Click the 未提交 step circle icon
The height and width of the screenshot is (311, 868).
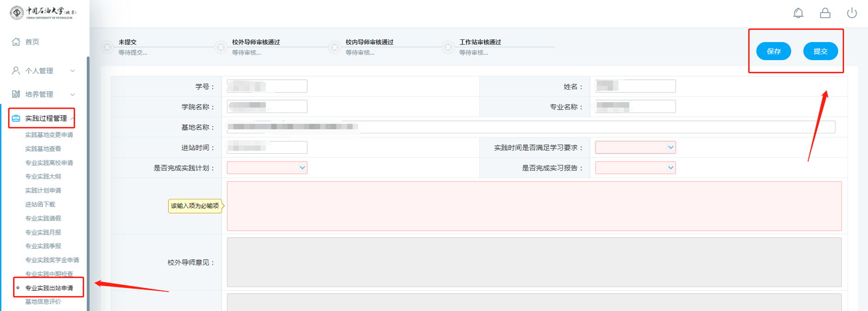point(107,47)
